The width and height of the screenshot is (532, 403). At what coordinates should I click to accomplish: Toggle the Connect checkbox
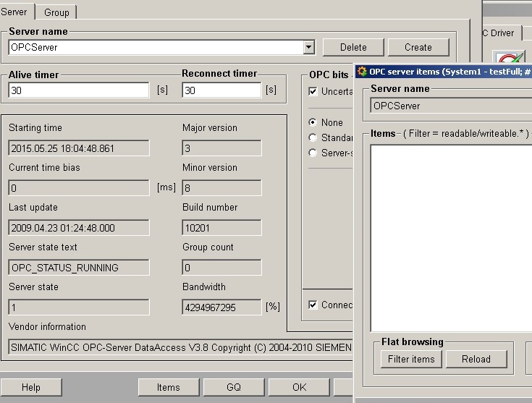coord(313,305)
